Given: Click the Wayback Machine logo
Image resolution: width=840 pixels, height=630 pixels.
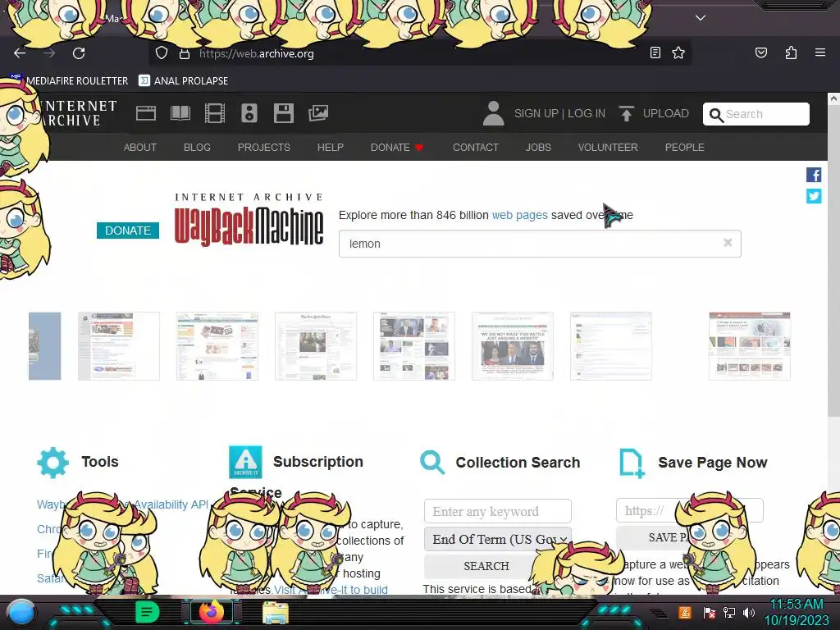Looking at the screenshot, I should pos(249,220).
